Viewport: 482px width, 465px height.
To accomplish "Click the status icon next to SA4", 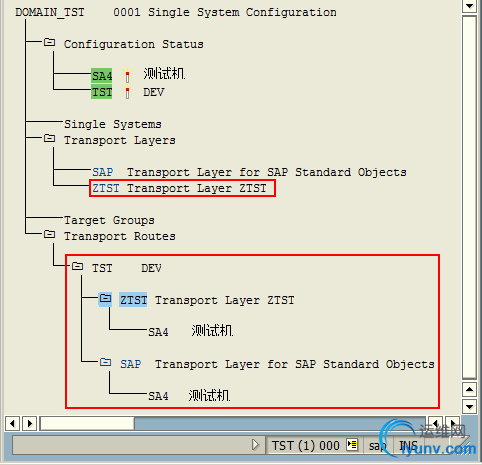I will click(127, 75).
